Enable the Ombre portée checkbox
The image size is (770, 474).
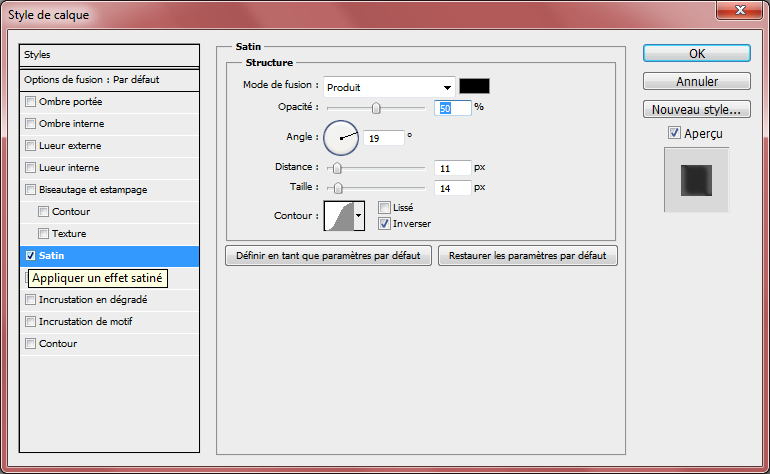point(31,102)
